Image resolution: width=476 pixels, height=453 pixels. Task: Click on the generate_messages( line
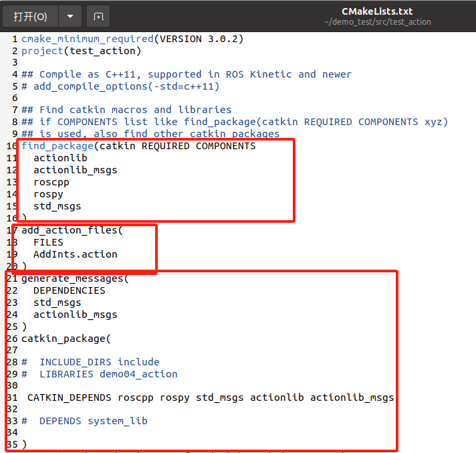[x=75, y=278]
